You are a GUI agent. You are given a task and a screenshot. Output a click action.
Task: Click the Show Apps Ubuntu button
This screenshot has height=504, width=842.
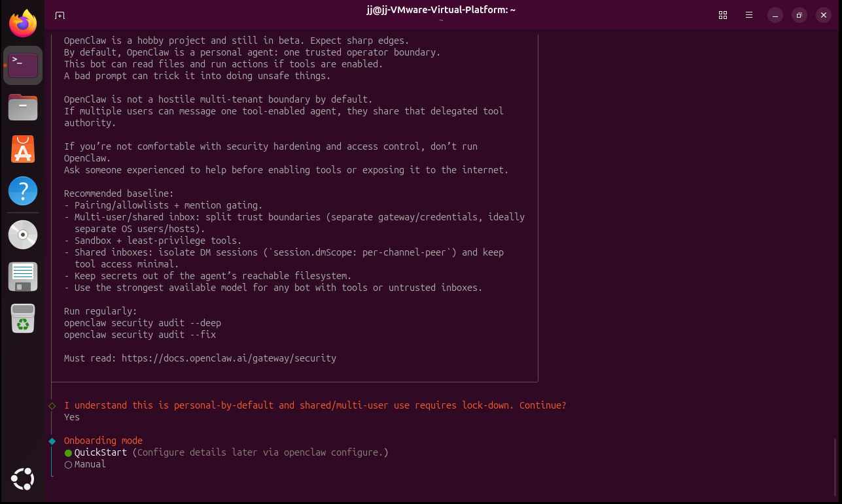23,479
